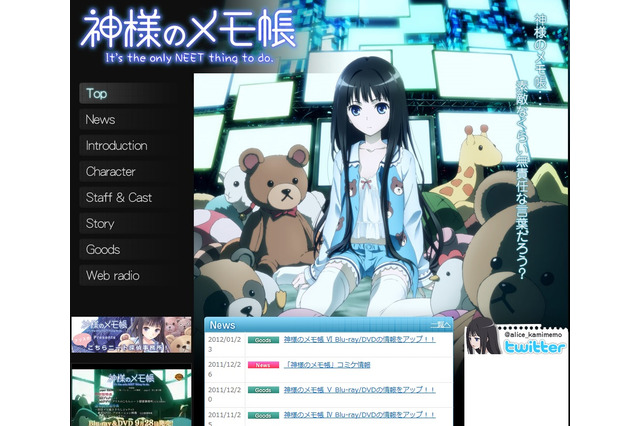Open the Blu-ray & DVD release banner
The width and height of the screenshot is (640, 426).
[131, 397]
